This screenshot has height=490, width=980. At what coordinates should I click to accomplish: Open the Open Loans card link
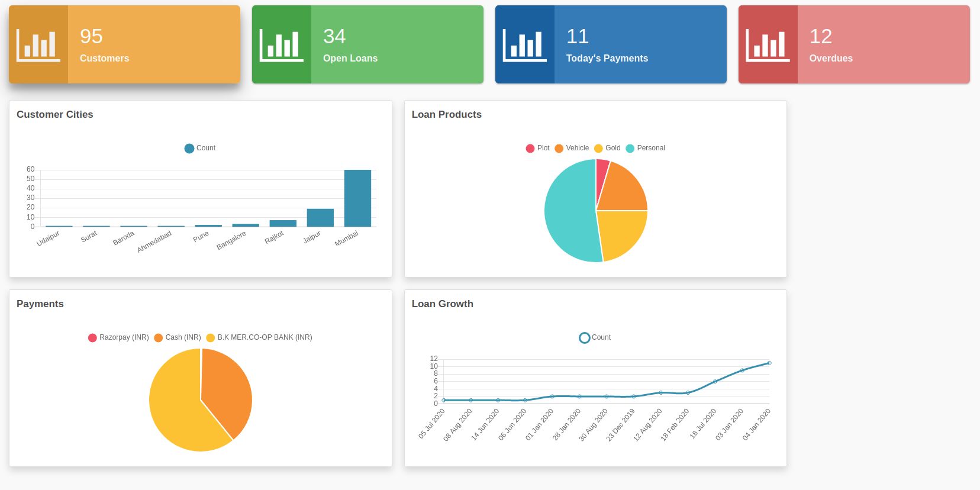coord(350,58)
